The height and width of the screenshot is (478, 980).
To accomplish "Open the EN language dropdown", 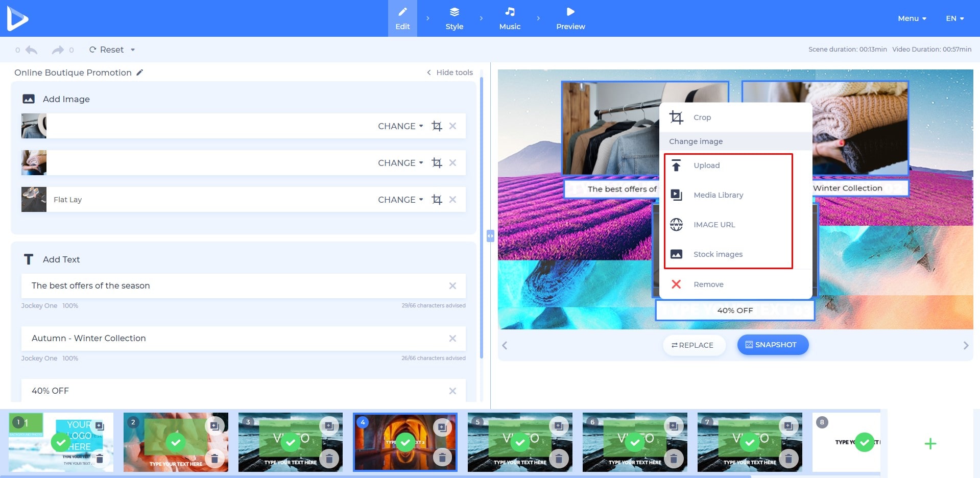I will [954, 18].
